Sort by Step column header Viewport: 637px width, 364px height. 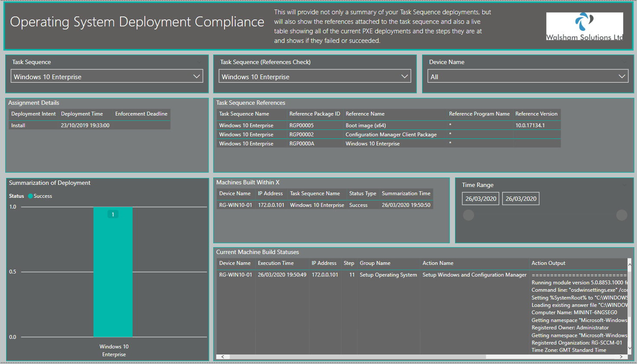tap(349, 263)
